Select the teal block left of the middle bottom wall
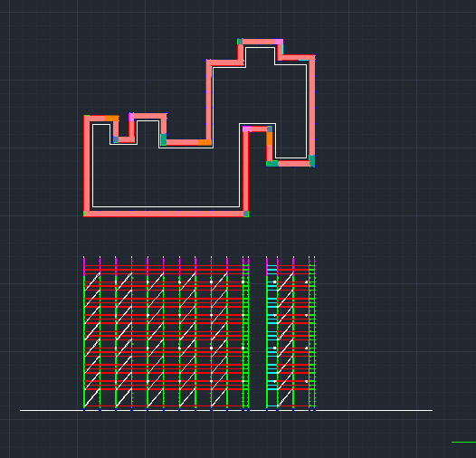Image resolution: width=476 pixels, height=458 pixels. (163, 139)
